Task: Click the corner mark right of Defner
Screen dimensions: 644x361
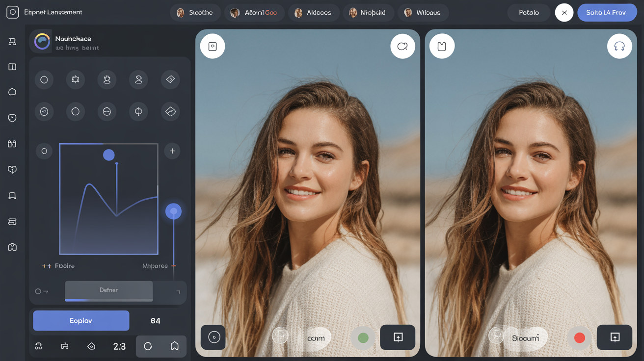Action: [x=178, y=292]
